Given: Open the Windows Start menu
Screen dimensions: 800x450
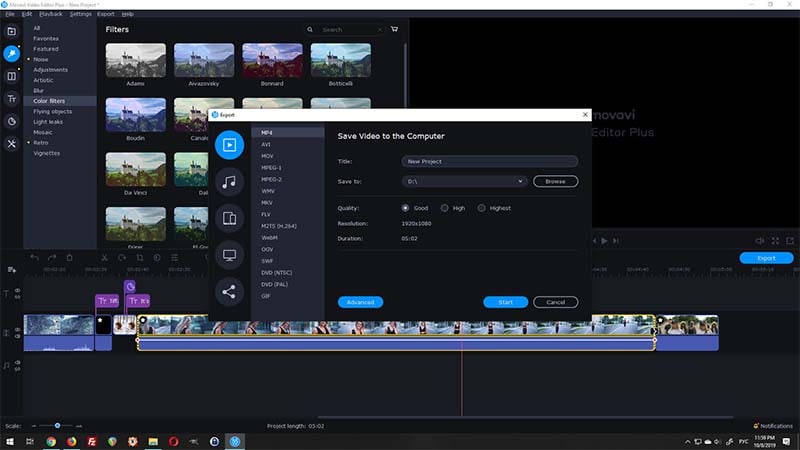Looking at the screenshot, I should coord(10,441).
